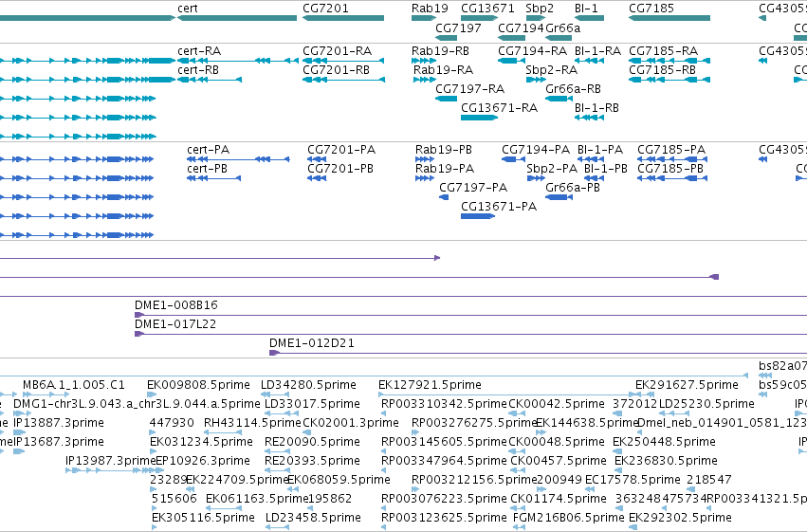Screen dimensions: 807x532
Task: Click the CG13671-RA transcript label
Action: pos(499,108)
